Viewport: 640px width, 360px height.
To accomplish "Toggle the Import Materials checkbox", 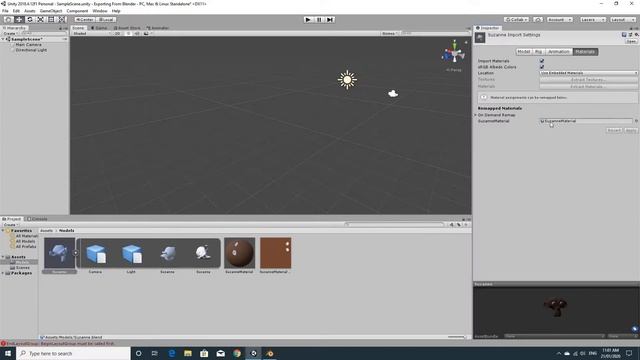I will (542, 61).
